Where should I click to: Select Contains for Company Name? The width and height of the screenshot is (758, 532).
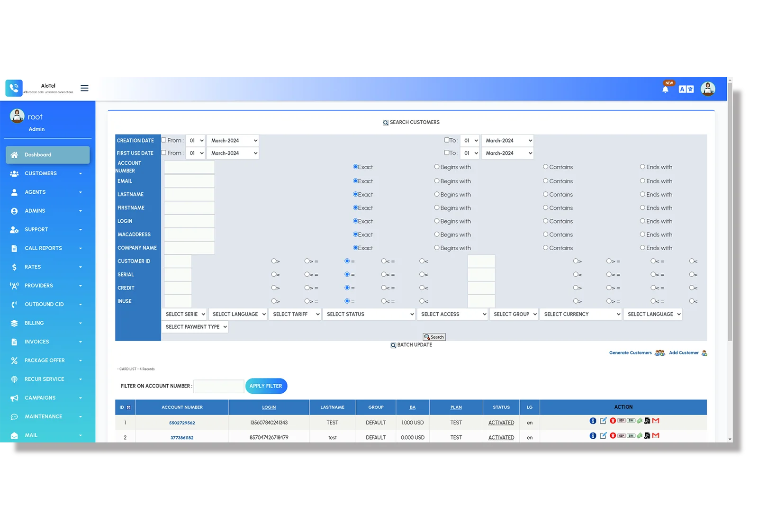(x=546, y=247)
